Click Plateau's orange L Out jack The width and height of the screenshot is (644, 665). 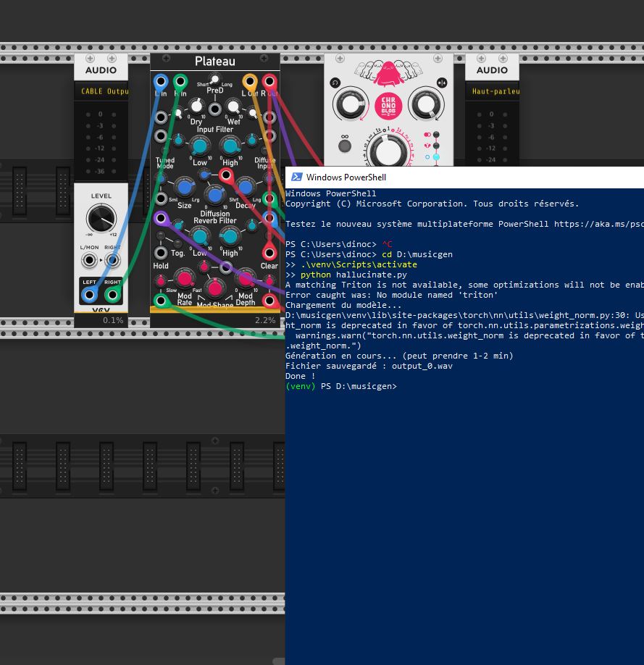[x=250, y=81]
